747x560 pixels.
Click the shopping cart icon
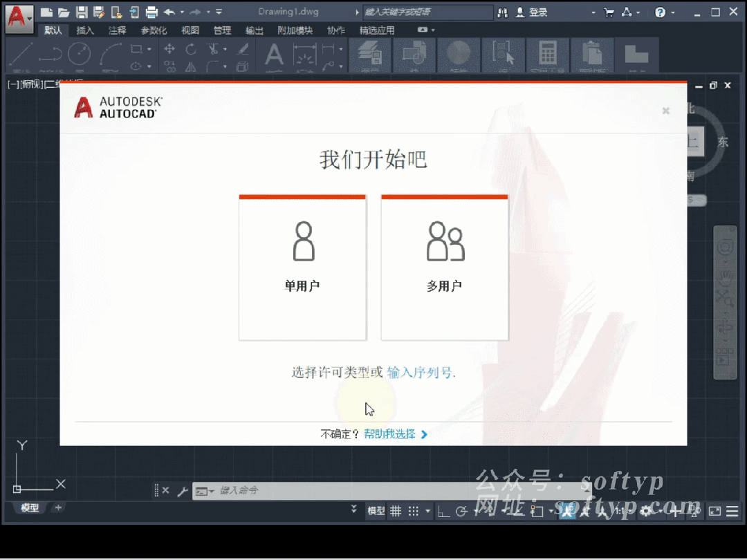pyautogui.click(x=609, y=12)
